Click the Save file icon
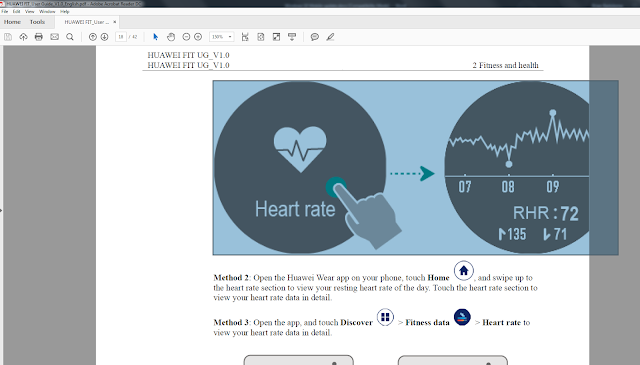Screen dimensions: 640x365 [x=8, y=37]
